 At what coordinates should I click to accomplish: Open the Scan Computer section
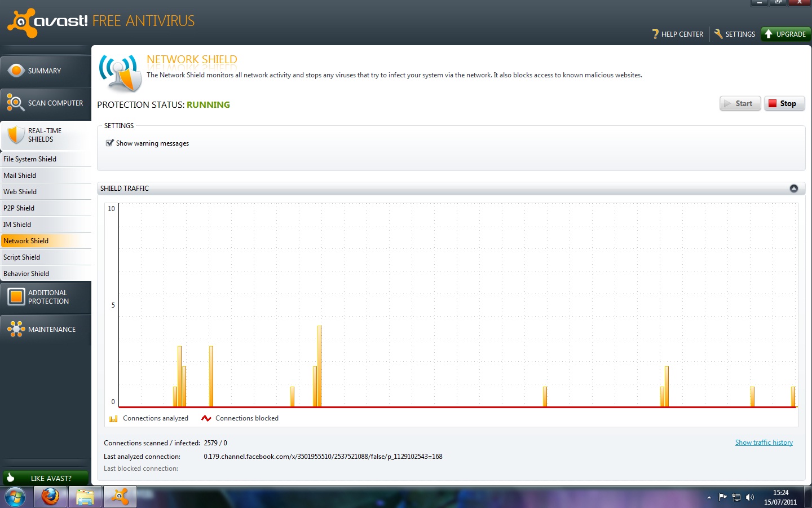(x=46, y=103)
